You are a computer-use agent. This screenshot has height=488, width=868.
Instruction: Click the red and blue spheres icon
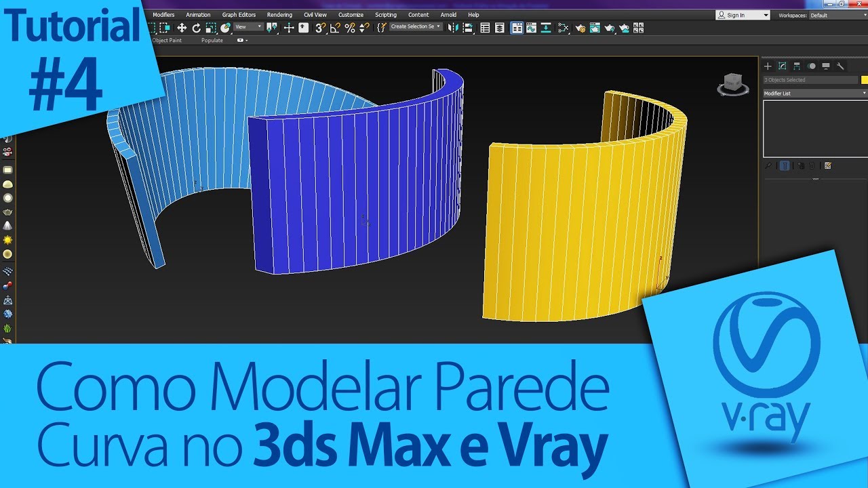(x=7, y=285)
